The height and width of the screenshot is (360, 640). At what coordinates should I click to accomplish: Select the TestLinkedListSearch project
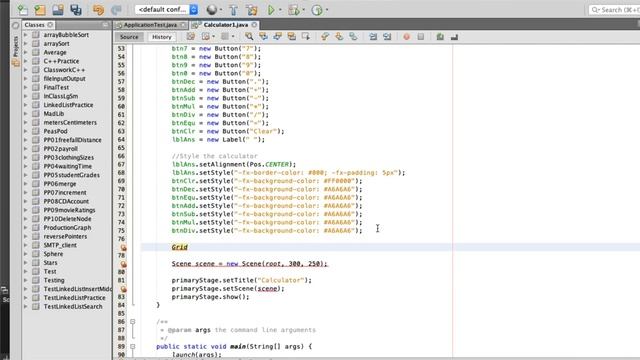[x=73, y=307]
